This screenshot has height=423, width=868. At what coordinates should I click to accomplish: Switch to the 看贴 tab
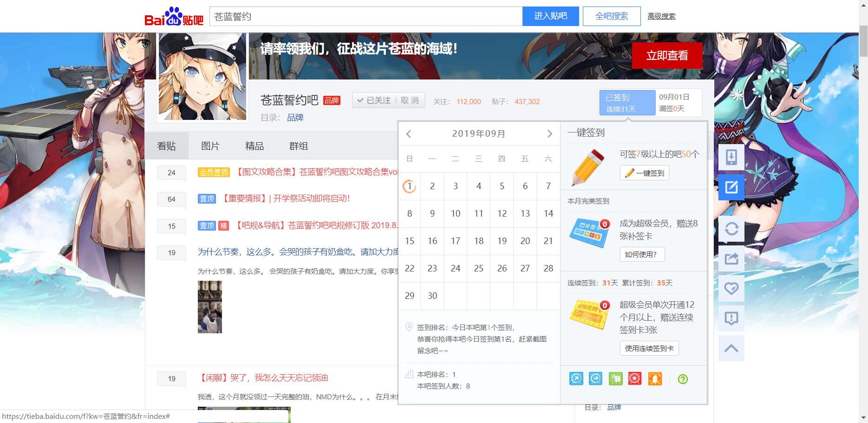pos(166,146)
